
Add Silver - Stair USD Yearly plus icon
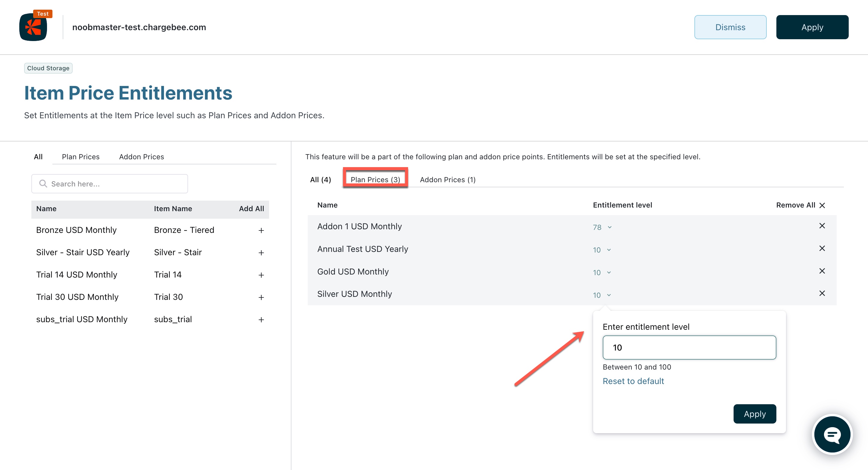click(x=261, y=252)
